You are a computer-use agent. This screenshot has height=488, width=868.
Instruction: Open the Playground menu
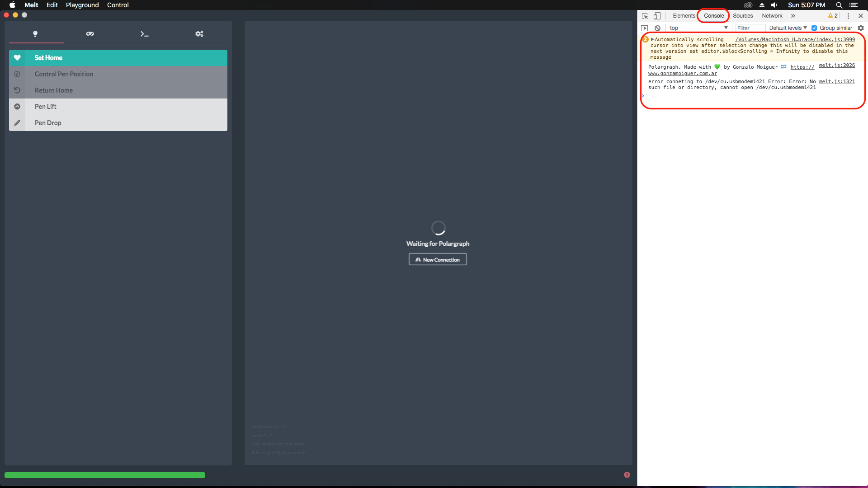(82, 5)
